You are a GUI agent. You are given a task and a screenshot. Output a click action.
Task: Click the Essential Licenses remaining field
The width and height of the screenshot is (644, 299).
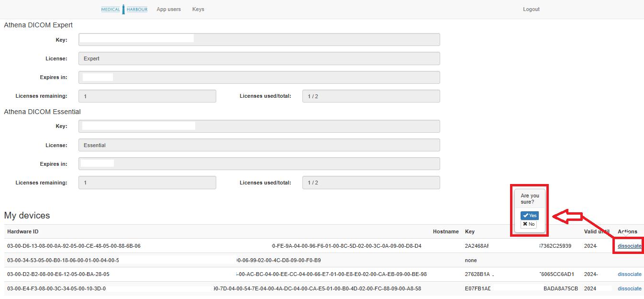(147, 183)
